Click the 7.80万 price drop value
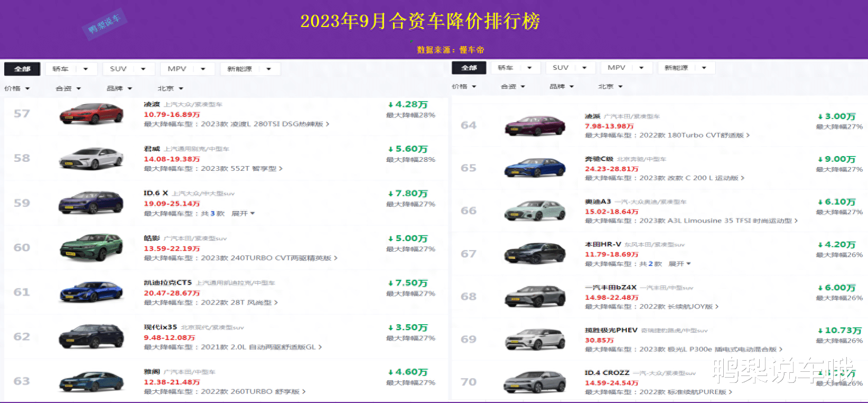The height and width of the screenshot is (403, 868). pyautogui.click(x=407, y=194)
